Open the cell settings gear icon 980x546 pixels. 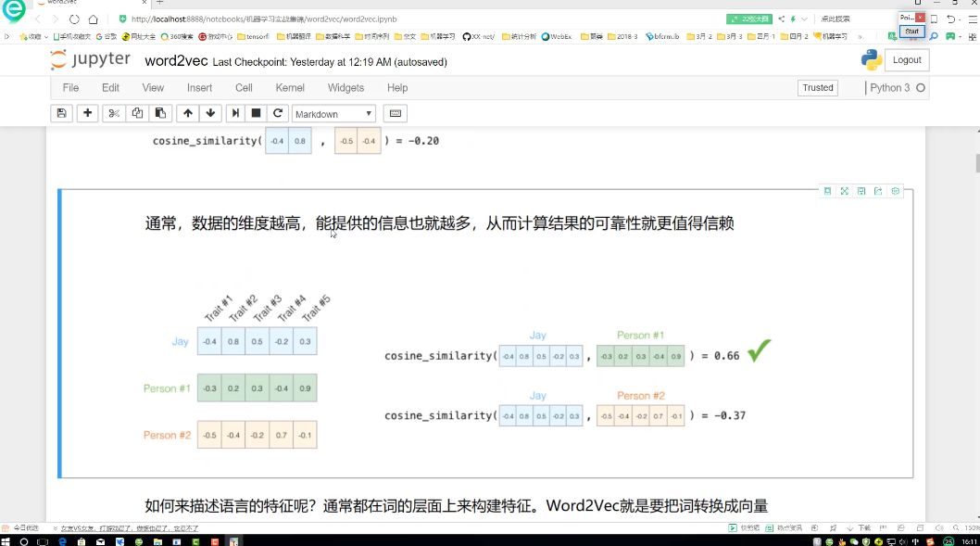click(895, 190)
